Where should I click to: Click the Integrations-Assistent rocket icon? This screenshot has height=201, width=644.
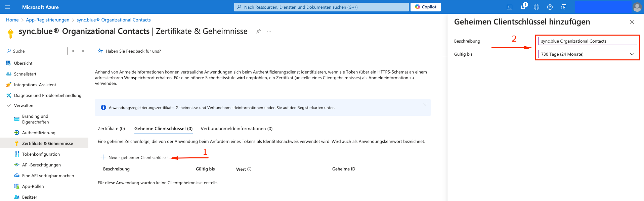click(x=8, y=85)
